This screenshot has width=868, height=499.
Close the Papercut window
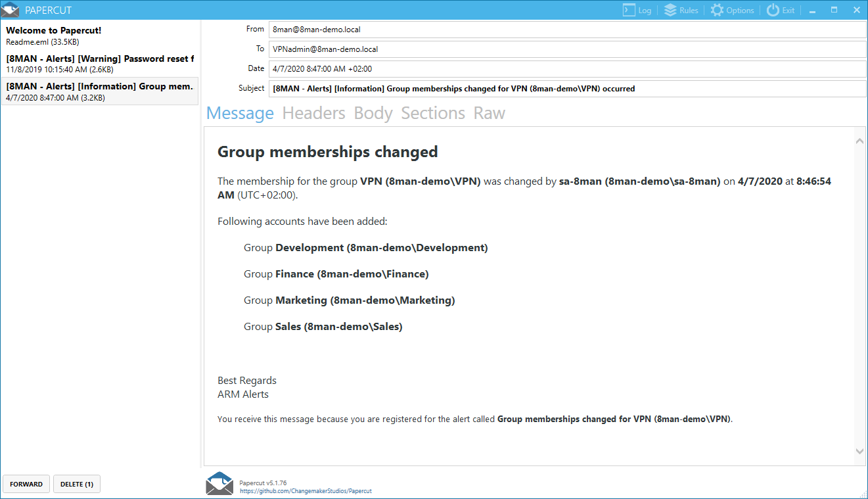click(x=856, y=10)
